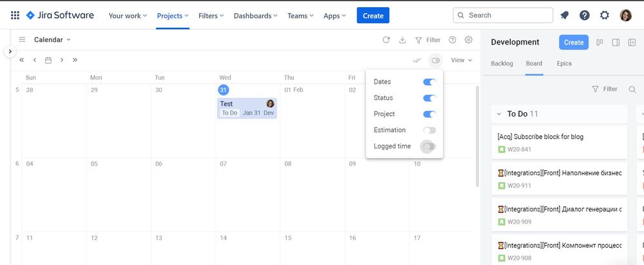Open the View dropdown
This screenshot has height=265, width=644.
tap(461, 60)
